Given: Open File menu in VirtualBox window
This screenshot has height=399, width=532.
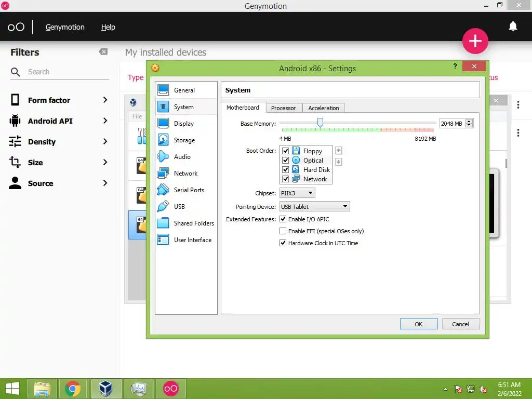Looking at the screenshot, I should [137, 116].
